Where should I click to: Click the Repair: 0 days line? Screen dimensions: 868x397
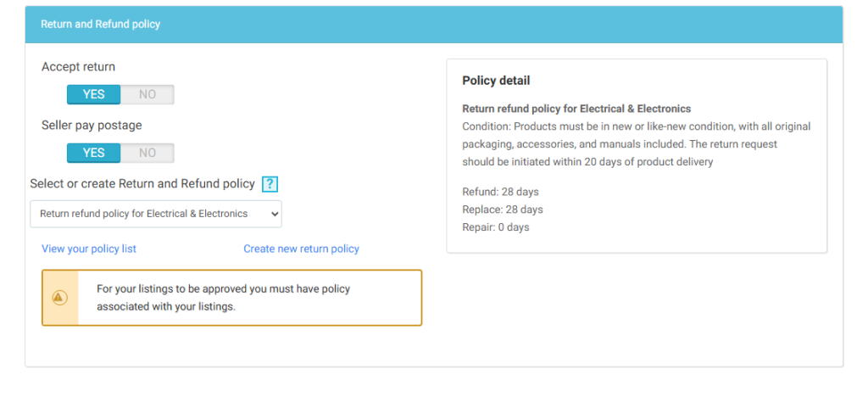pyautogui.click(x=495, y=227)
